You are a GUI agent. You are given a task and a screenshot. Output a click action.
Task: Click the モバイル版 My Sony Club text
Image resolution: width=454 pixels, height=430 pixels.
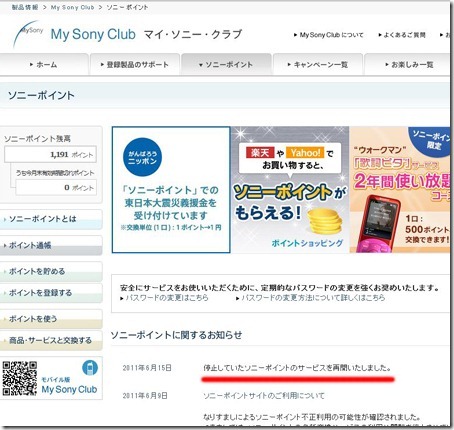[x=69, y=385]
